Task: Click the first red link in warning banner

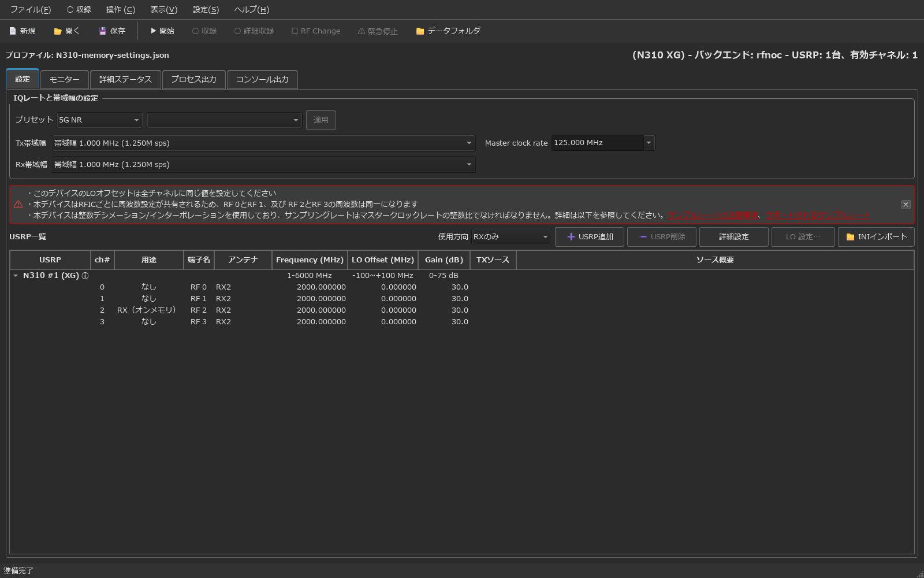Action: click(714, 216)
